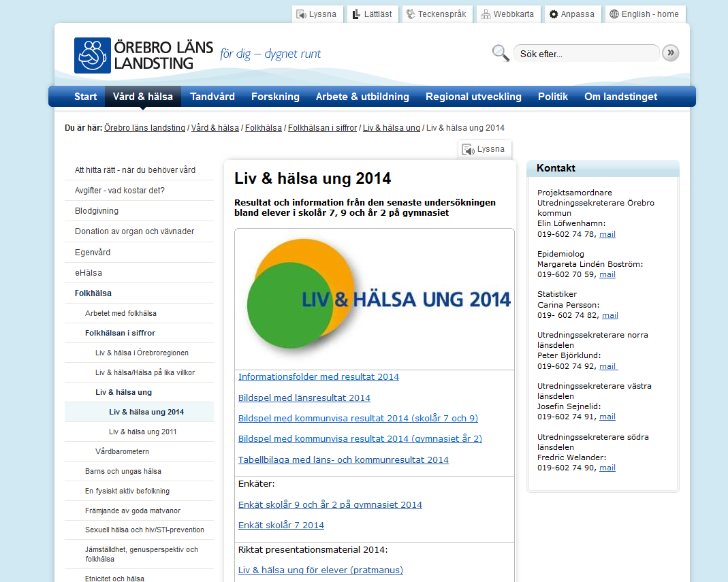
Task: Open Arbetet med folkhälsa sidebar item
Action: point(140,313)
